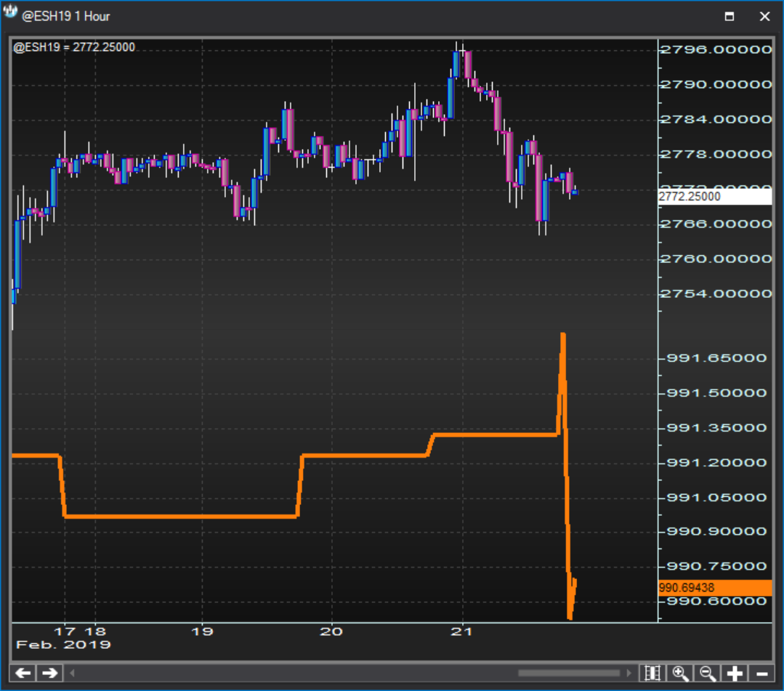
Task: Click the orange 990.69438 indicator value marker
Action: 715,588
